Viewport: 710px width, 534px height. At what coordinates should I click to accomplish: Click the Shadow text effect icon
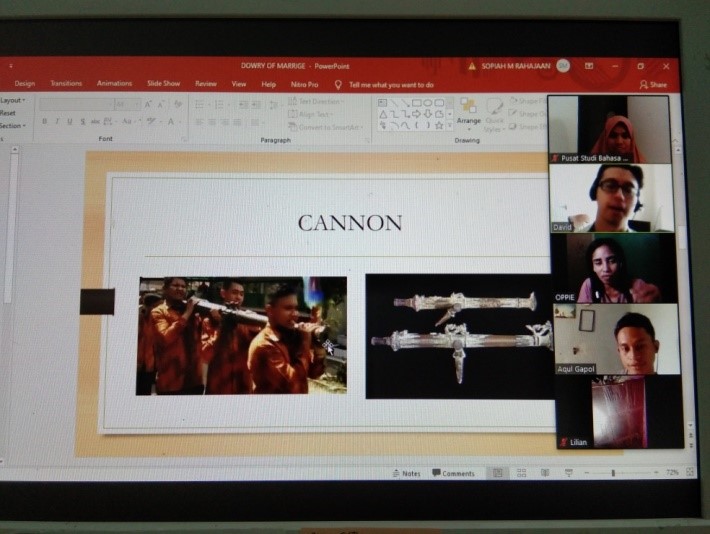click(82, 122)
